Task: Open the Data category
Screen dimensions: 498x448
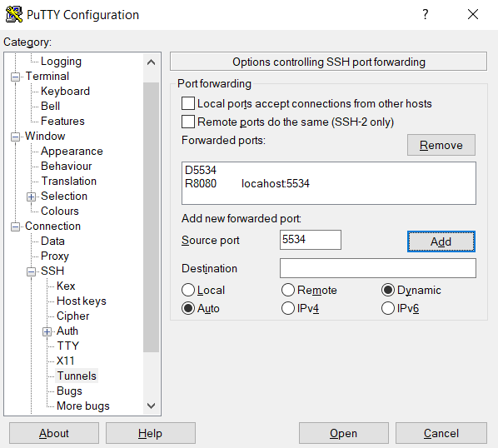Action: tap(52, 241)
